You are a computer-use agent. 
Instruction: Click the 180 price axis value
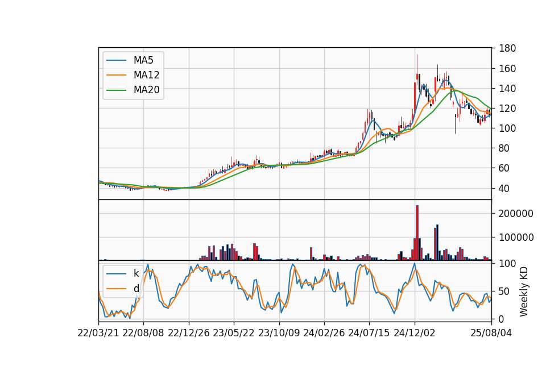coord(507,48)
